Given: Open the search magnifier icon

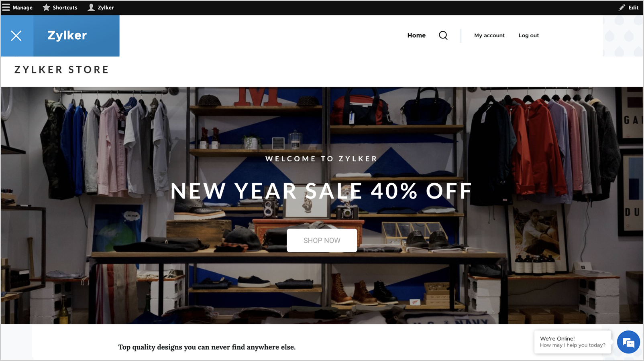Looking at the screenshot, I should pos(443,35).
